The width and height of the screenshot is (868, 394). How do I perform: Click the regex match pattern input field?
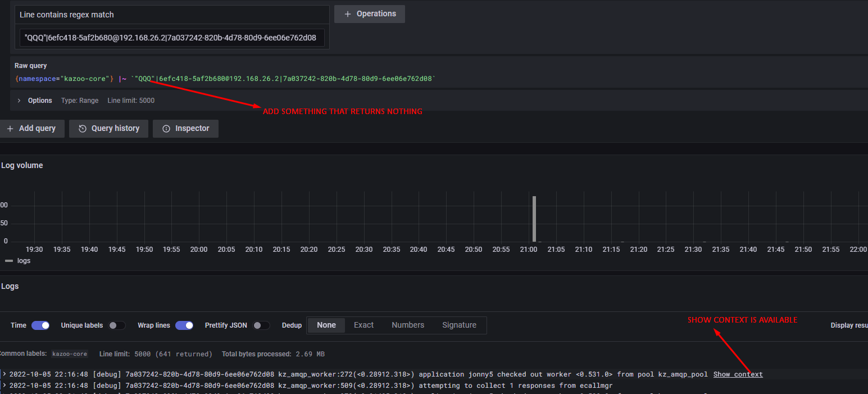[x=172, y=38]
